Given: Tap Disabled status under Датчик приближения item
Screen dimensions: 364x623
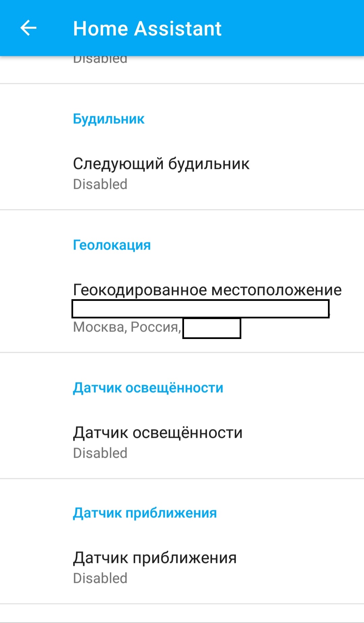Looking at the screenshot, I should [100, 578].
